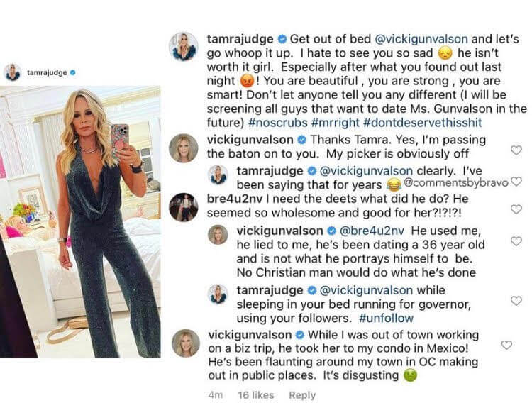Image resolution: width=532 pixels, height=403 pixels.
Task: Like vickigunvalson's 'He used me' reply
Action: [x=516, y=241]
